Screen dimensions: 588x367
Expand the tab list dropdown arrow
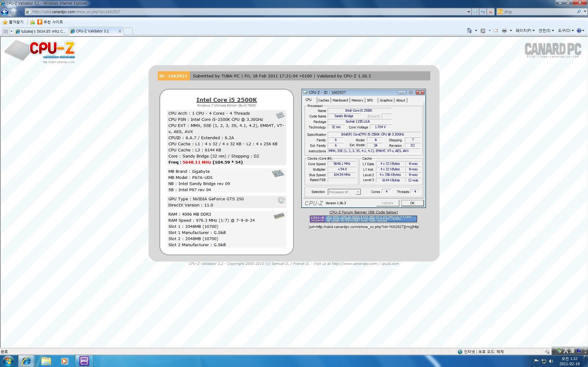(11, 31)
